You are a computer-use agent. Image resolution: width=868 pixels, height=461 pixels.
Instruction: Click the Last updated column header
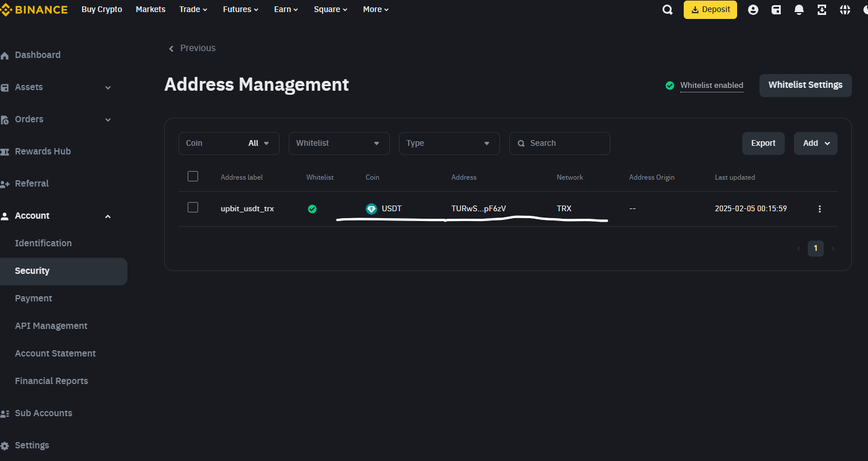(x=735, y=177)
